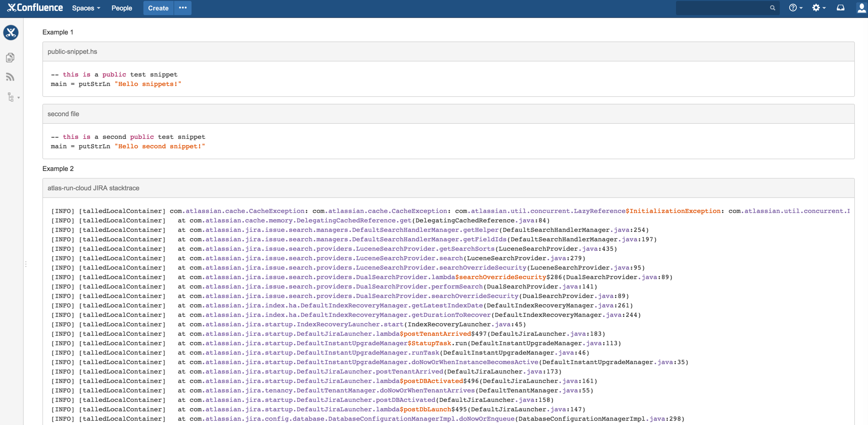Click the "Hello second snippet!" string
The image size is (868, 425).
160,146
